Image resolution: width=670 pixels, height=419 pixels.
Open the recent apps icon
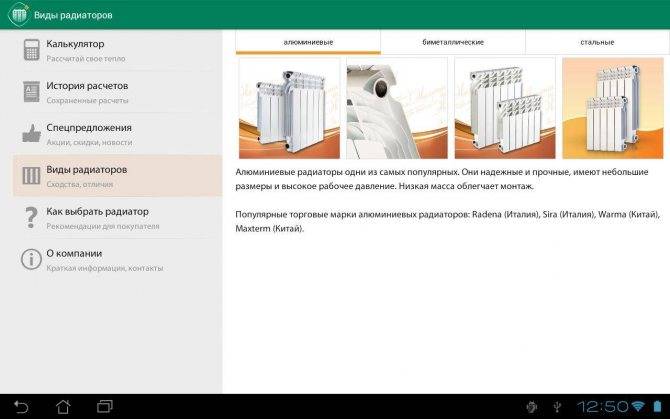105,406
